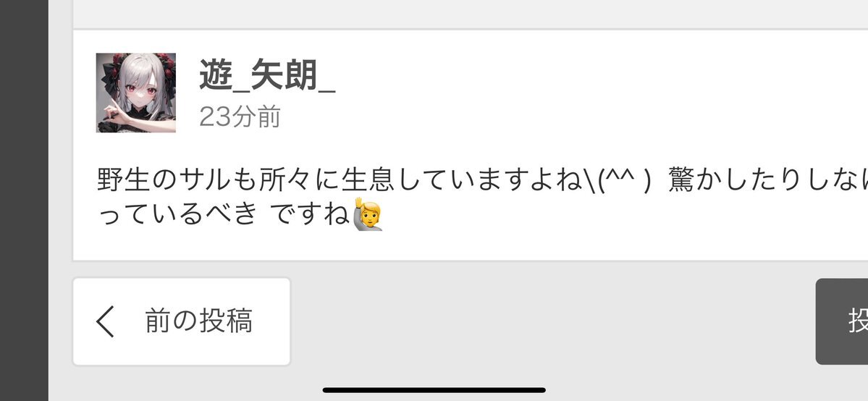
Task: Open the silver-haired anime girl avatar
Action: [135, 93]
